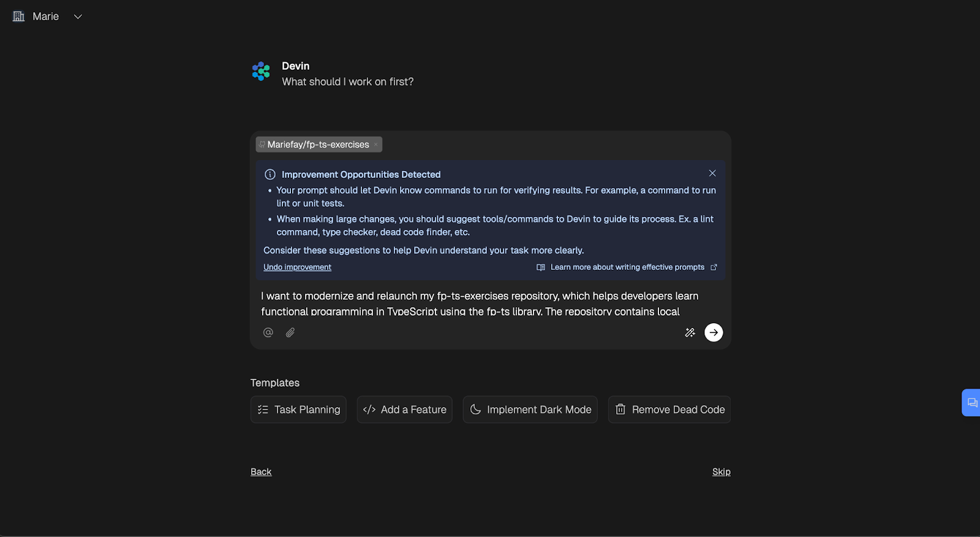
Task: Open Learn more about writing effective prompts
Action: coord(627,267)
